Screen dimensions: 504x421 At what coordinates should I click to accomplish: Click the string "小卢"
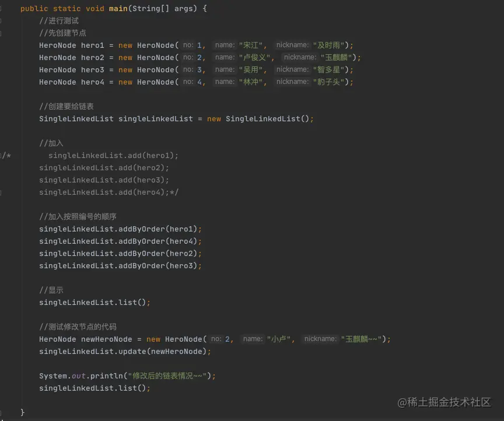pyautogui.click(x=279, y=339)
